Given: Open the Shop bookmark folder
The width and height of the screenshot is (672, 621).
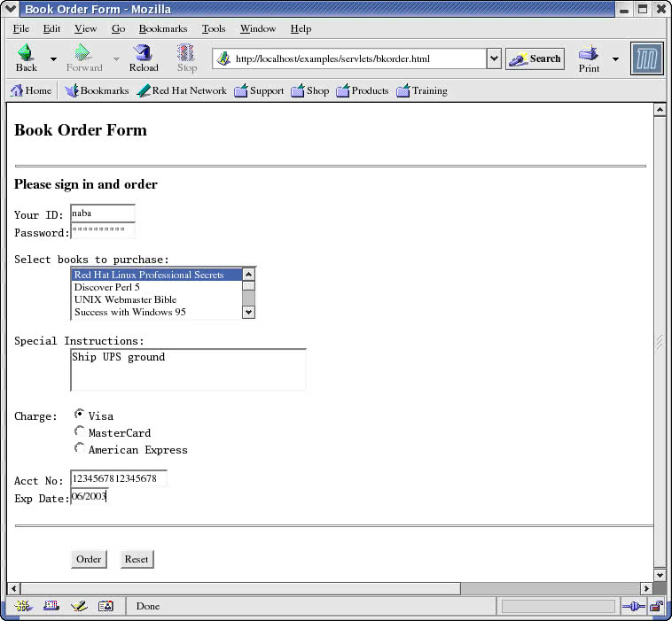Looking at the screenshot, I should click(310, 90).
